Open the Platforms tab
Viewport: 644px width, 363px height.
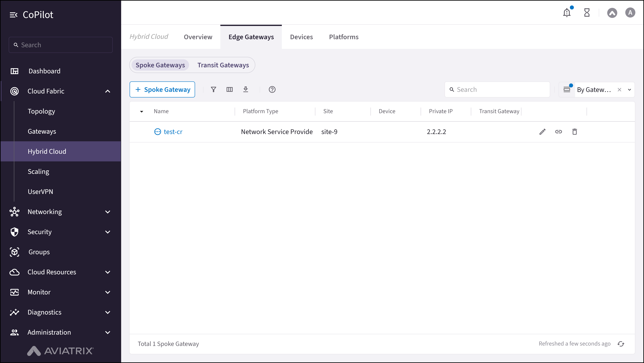pyautogui.click(x=344, y=37)
